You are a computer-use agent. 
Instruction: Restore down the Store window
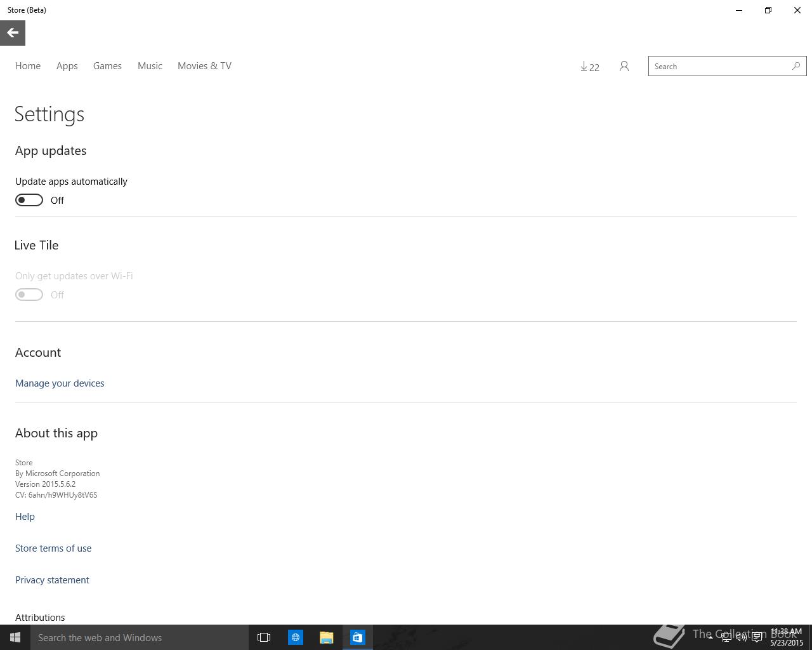(x=768, y=10)
